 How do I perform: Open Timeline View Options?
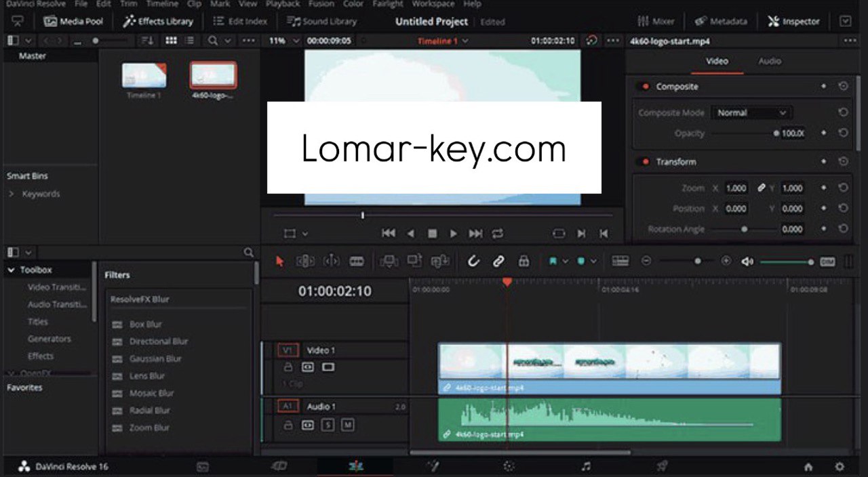tap(620, 261)
